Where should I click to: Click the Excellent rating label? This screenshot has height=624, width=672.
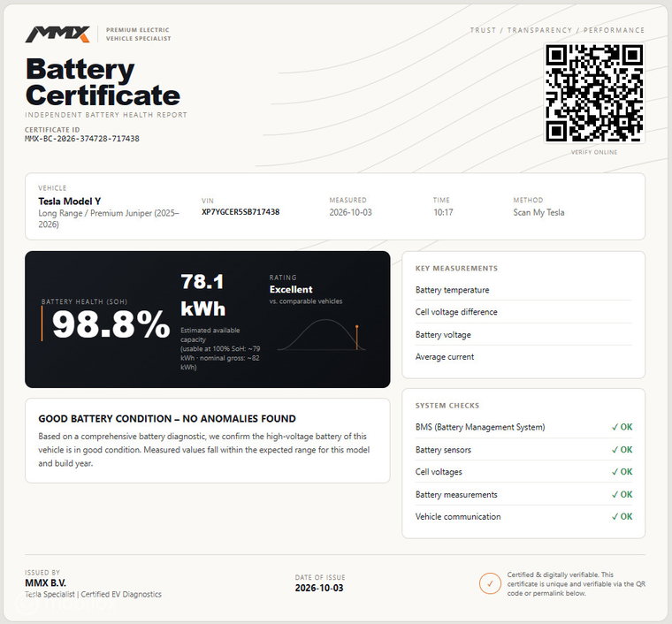291,290
